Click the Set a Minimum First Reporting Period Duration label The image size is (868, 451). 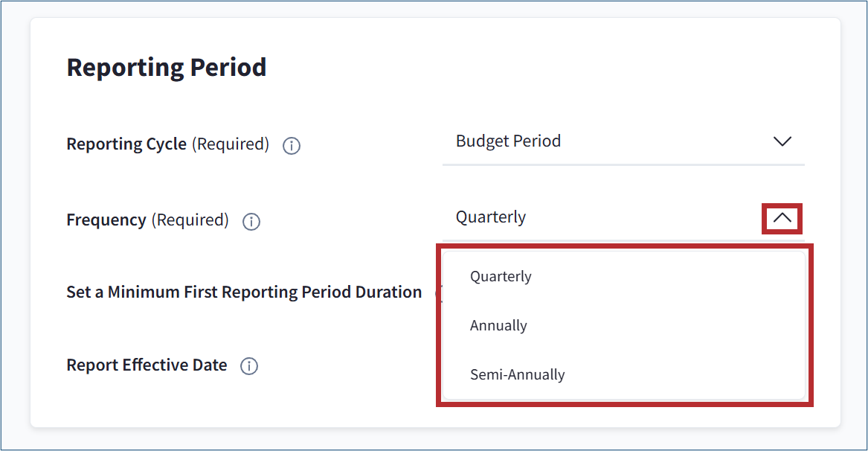[244, 292]
